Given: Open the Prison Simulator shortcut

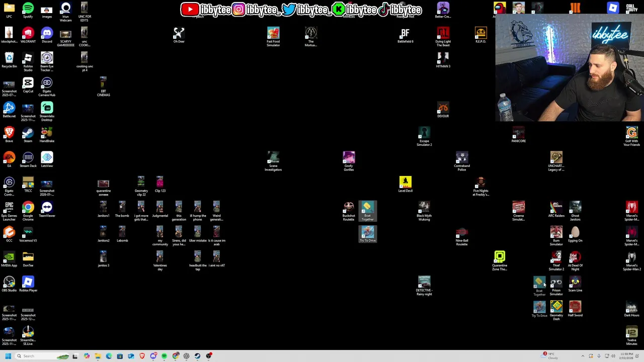Looking at the screenshot, I should [556, 286].
